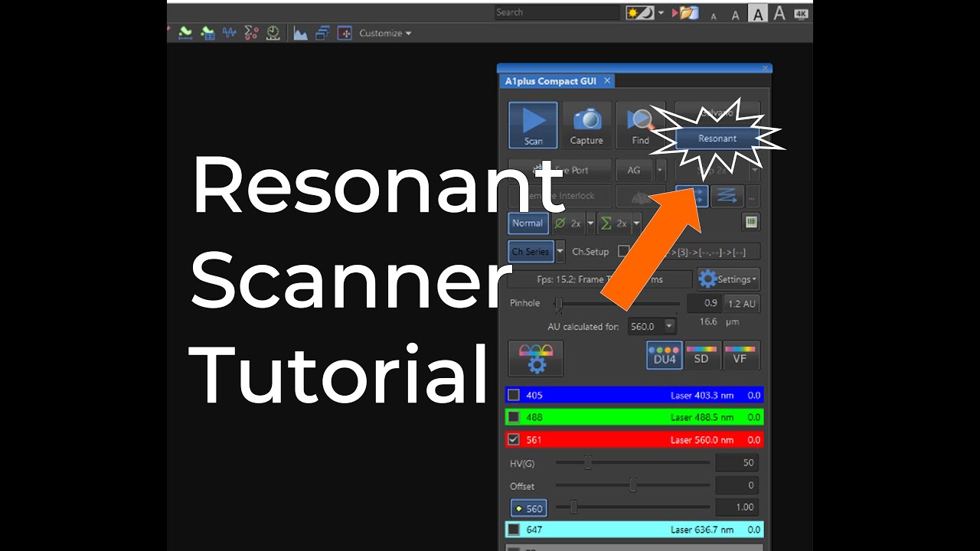Select the highlighted large font size A

coord(757,14)
